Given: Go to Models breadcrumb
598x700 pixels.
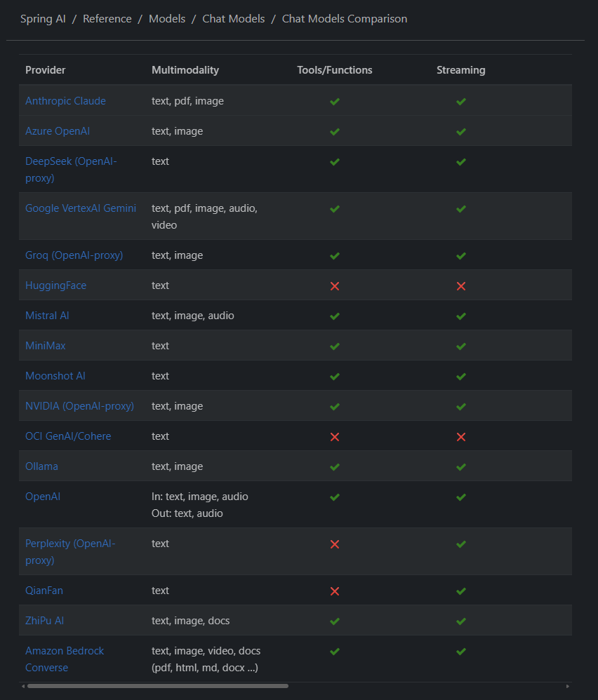Looking at the screenshot, I should pyautogui.click(x=167, y=19).
